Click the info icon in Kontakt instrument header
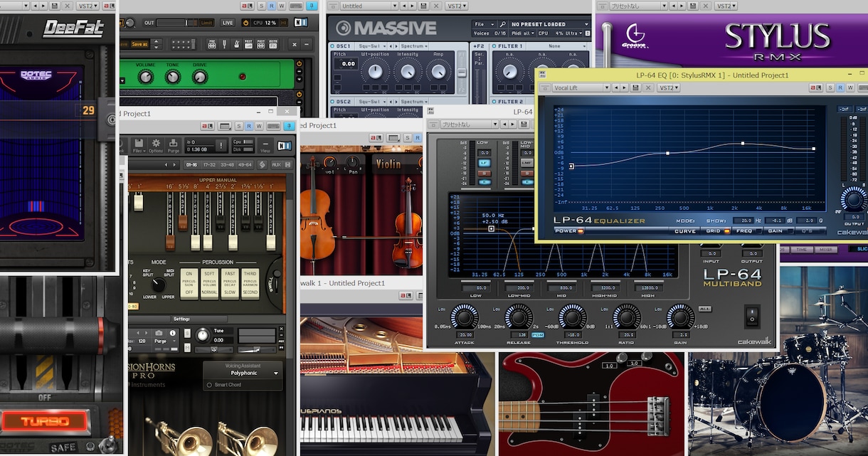The image size is (868, 456). [x=173, y=333]
